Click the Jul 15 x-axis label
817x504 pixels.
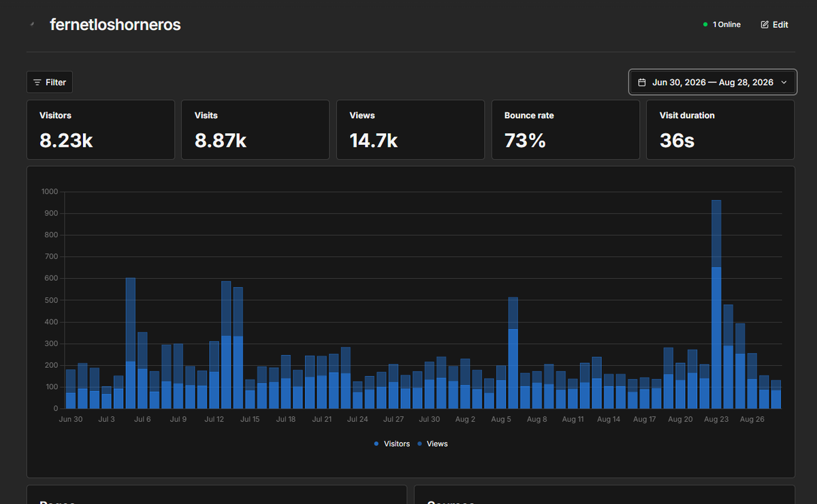click(250, 420)
